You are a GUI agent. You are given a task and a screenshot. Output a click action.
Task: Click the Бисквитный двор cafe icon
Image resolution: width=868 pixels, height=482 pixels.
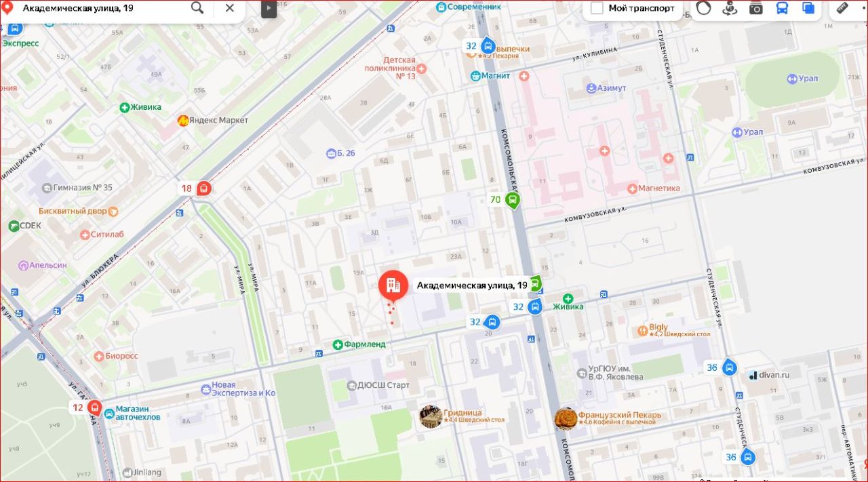[x=114, y=212]
